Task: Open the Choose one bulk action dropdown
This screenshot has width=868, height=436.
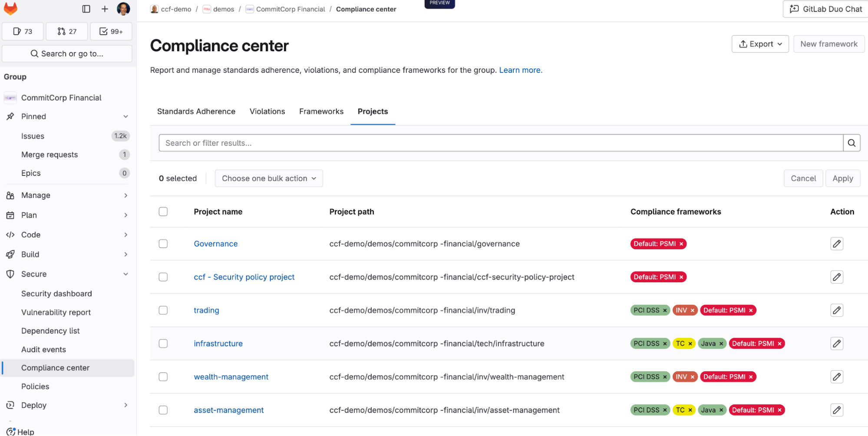Action: pos(269,178)
